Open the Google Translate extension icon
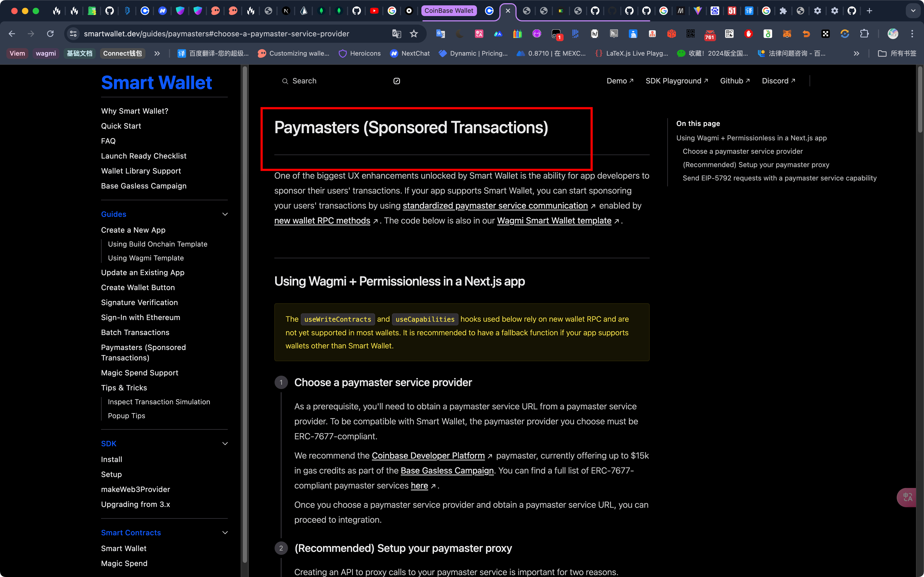Viewport: 924px width, 577px height. 441,34
